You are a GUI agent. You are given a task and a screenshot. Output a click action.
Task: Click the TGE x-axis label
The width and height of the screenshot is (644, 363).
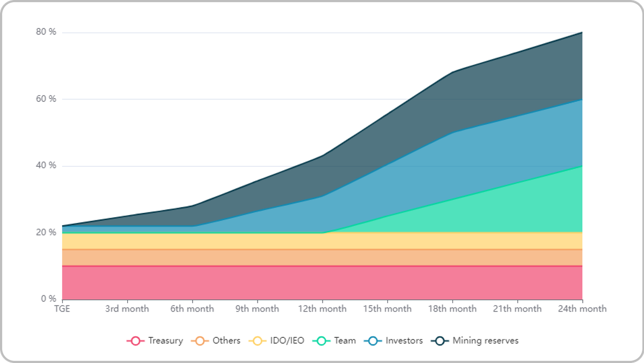[x=62, y=309]
